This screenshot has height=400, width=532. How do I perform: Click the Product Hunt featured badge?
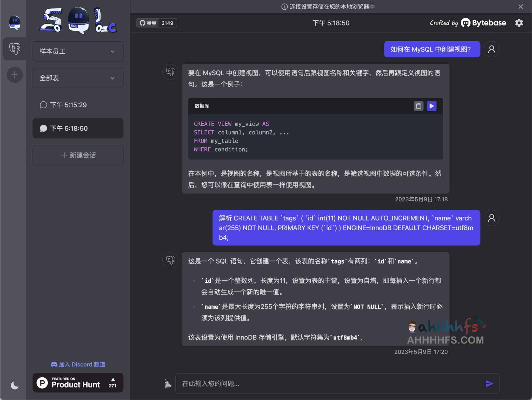pyautogui.click(x=78, y=382)
